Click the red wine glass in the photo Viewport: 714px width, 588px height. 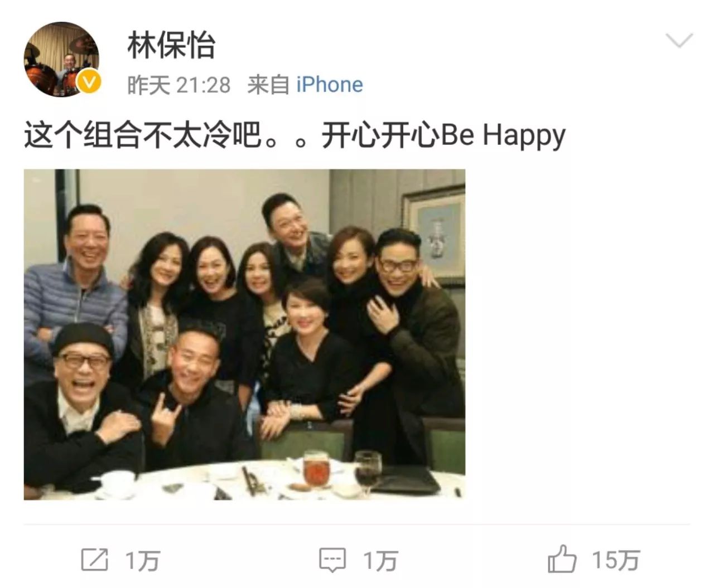coord(368,474)
